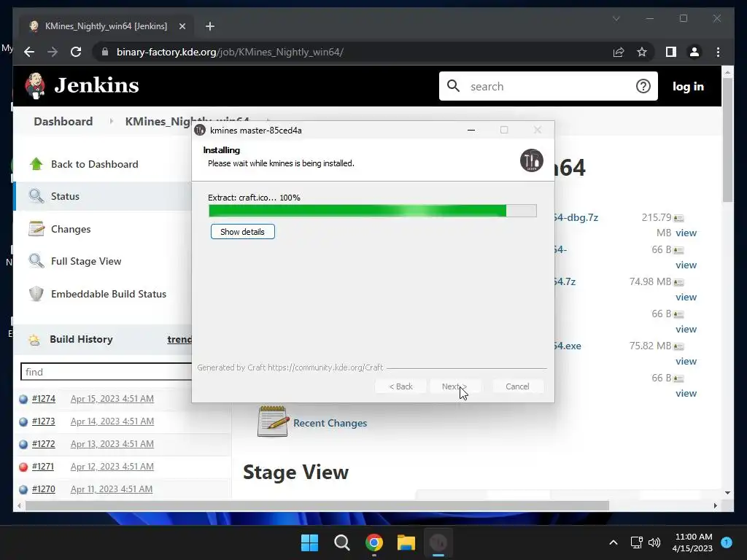Click the Changes notepad icon

pos(36,229)
